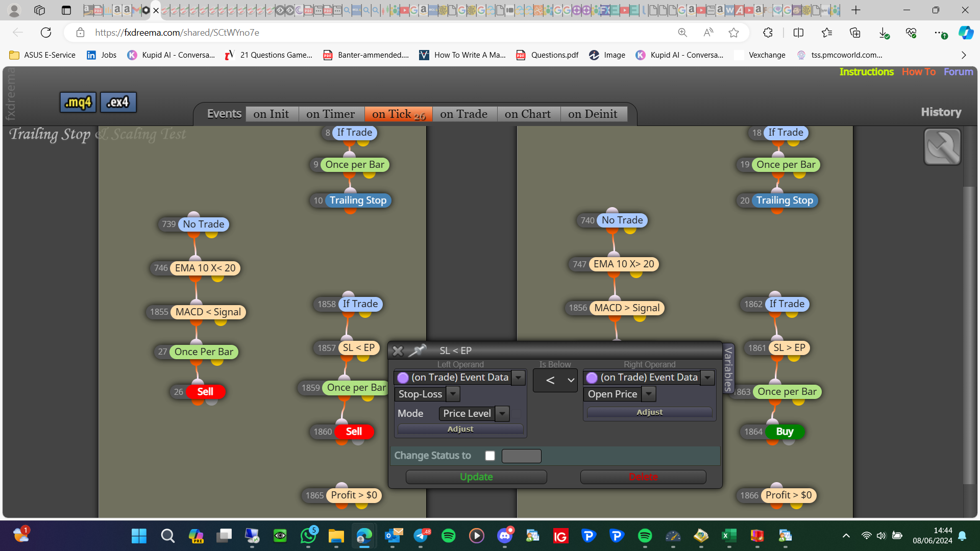Viewport: 980px width, 551px height.
Task: Click the purple Left Operand icon
Action: (x=403, y=378)
